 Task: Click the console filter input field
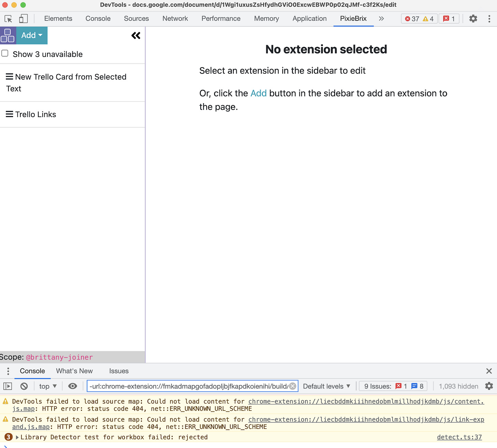coord(188,386)
